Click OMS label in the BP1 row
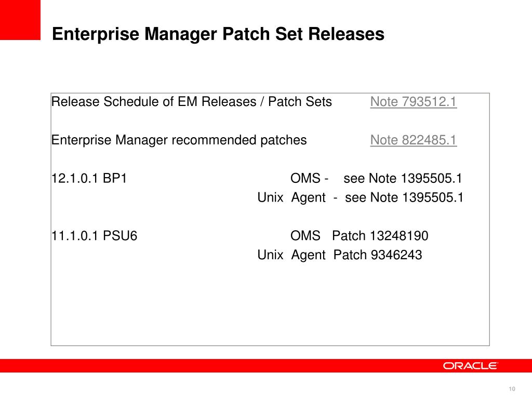Screen dimensions: 532x399 click(305, 178)
